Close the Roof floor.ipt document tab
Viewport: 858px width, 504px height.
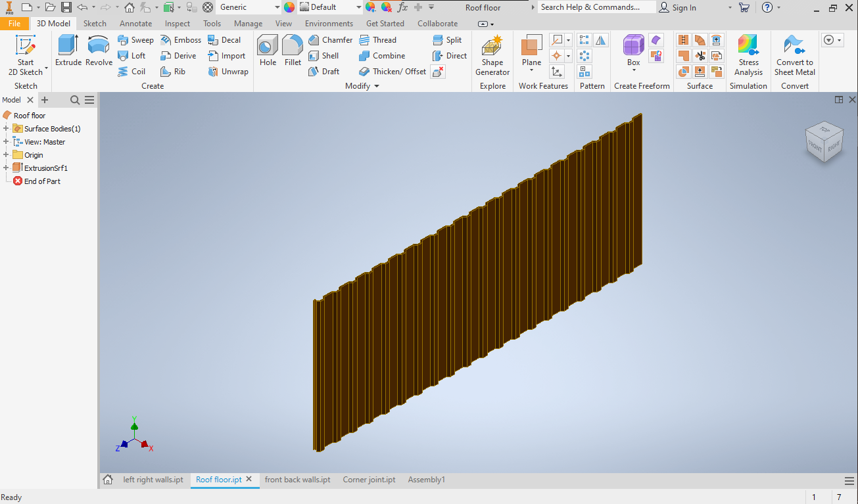pos(249,480)
